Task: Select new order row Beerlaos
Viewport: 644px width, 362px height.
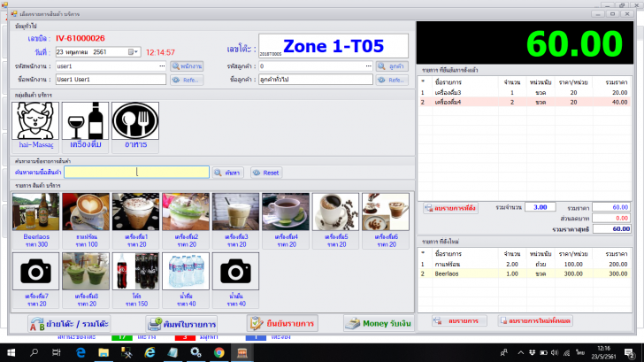Action: (525, 273)
